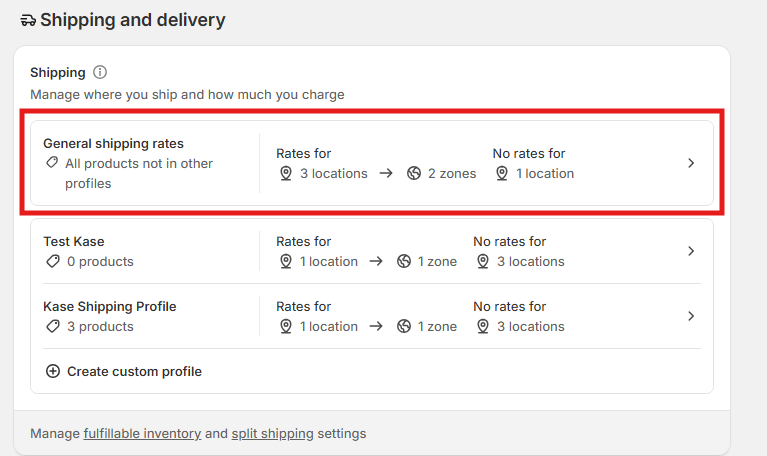Click the tag icon under General shipping rates

click(52, 163)
